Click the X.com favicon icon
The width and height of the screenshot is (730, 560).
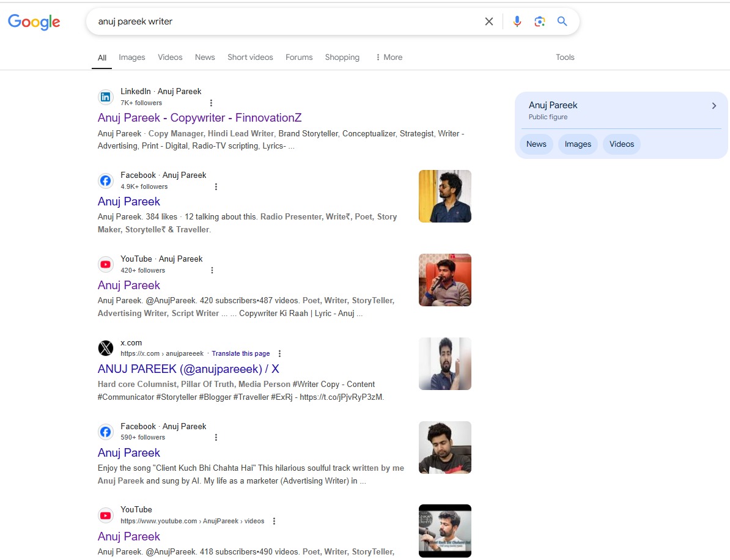106,348
